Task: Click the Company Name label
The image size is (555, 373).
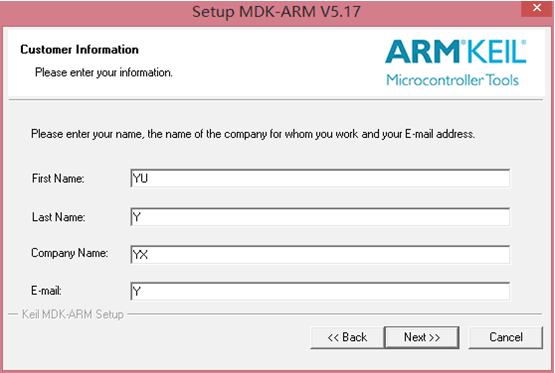Action: click(69, 253)
